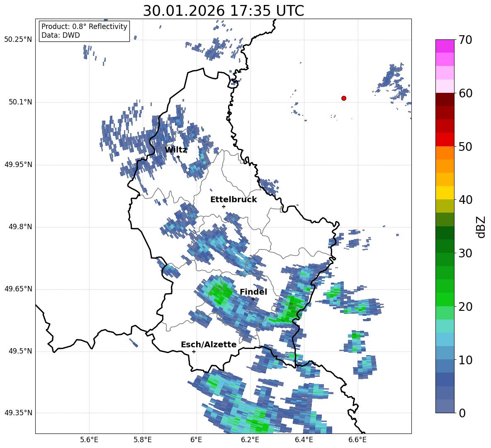This screenshot has height=448, width=491.
Task: Click the 30 value on the colorbar
Action: point(465,253)
